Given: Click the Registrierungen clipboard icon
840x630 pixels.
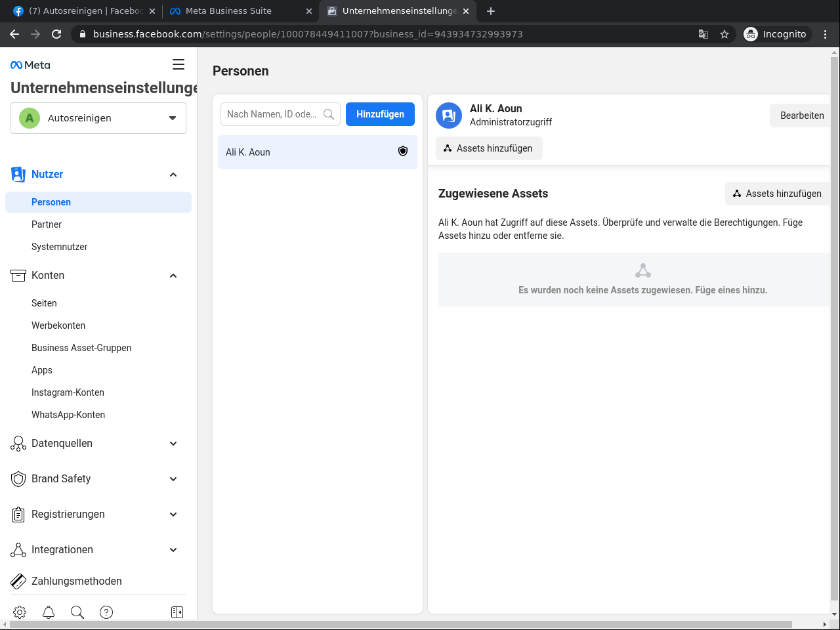Looking at the screenshot, I should (x=18, y=514).
